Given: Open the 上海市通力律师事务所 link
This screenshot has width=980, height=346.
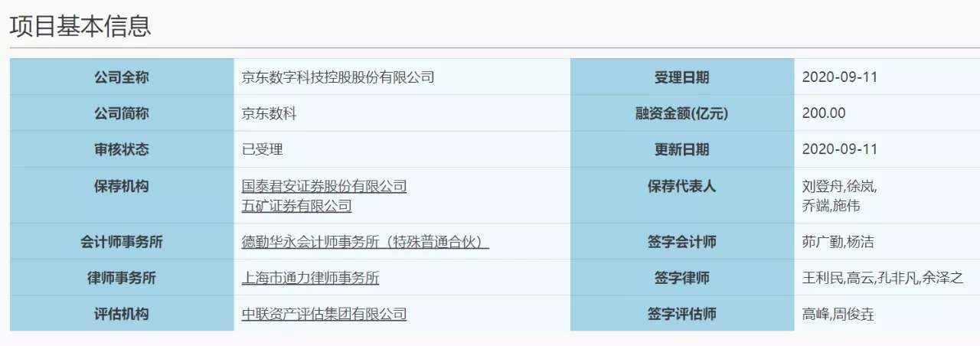Looking at the screenshot, I should pyautogui.click(x=310, y=278).
